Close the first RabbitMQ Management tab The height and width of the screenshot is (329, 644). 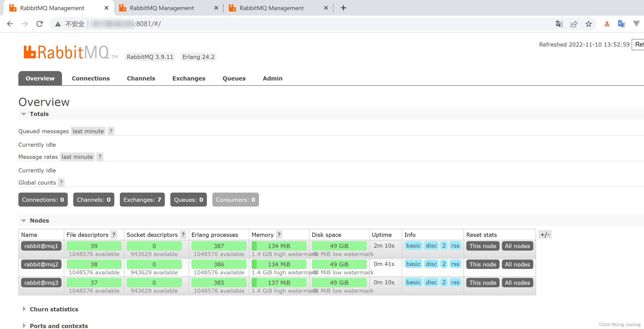click(x=107, y=8)
